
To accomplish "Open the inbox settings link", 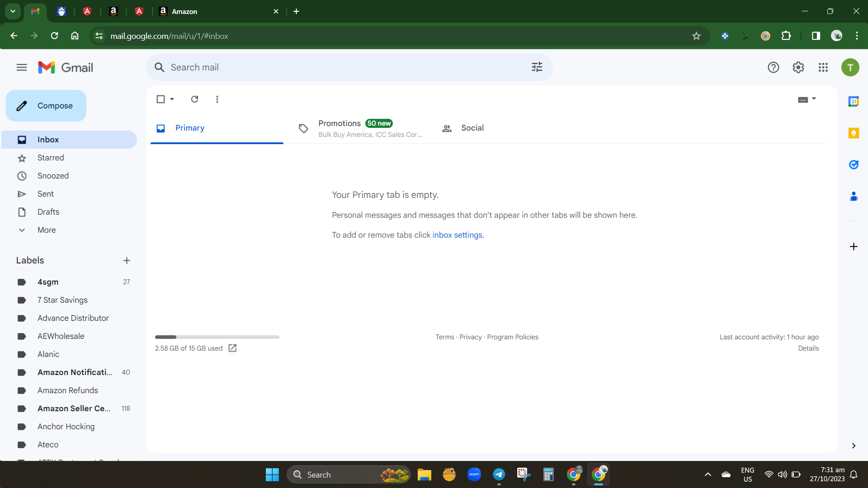I will [457, 235].
